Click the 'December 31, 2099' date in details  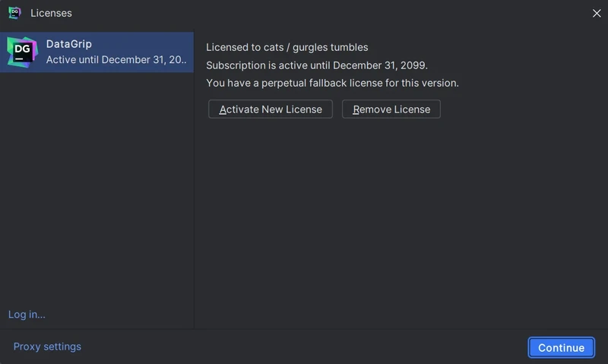tap(380, 65)
